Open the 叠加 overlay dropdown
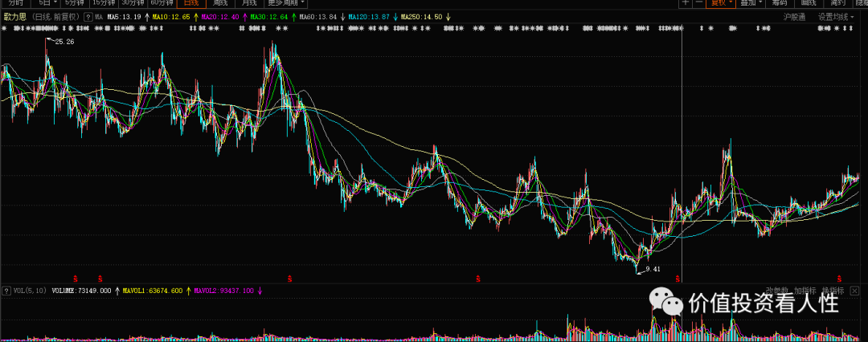Viewport: 868px width, 342px height. tap(751, 2)
